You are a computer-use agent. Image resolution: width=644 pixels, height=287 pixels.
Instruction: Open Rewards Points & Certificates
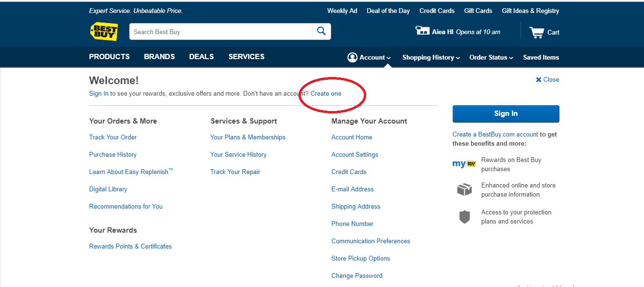click(x=130, y=246)
